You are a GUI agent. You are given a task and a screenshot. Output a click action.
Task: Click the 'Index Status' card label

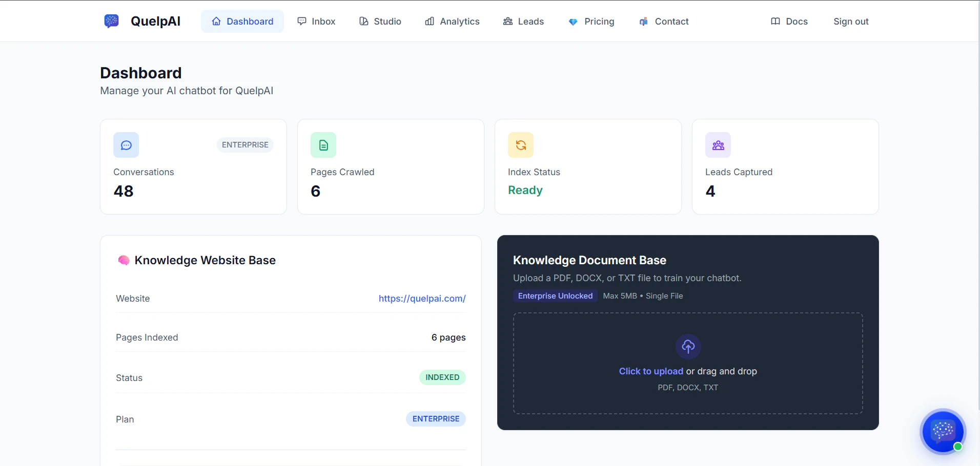click(x=534, y=172)
